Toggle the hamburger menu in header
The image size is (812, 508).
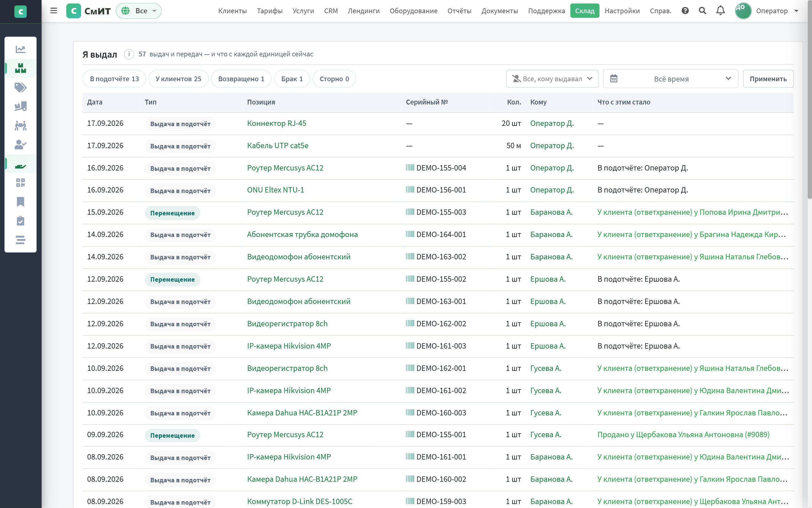click(x=54, y=11)
